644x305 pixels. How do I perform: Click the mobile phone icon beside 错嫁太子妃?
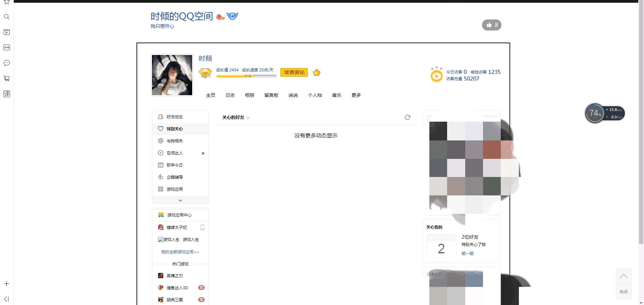click(x=202, y=228)
